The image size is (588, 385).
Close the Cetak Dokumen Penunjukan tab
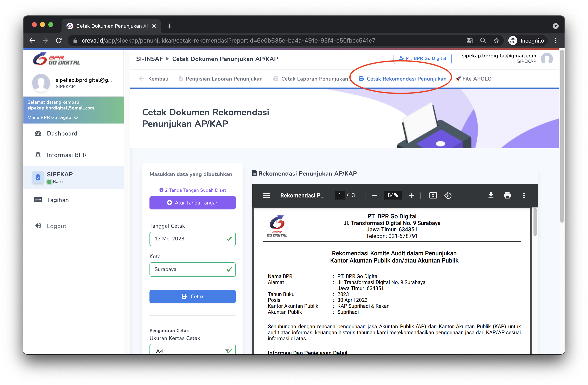(154, 26)
